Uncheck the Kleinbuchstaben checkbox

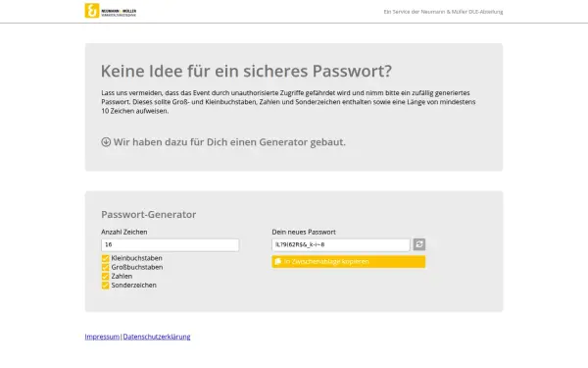[105, 258]
